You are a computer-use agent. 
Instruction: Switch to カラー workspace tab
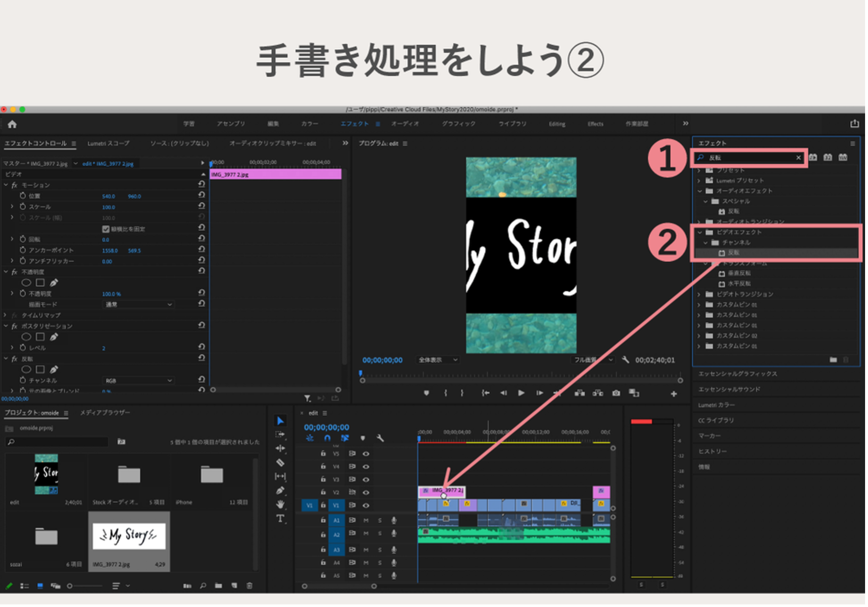pos(311,124)
